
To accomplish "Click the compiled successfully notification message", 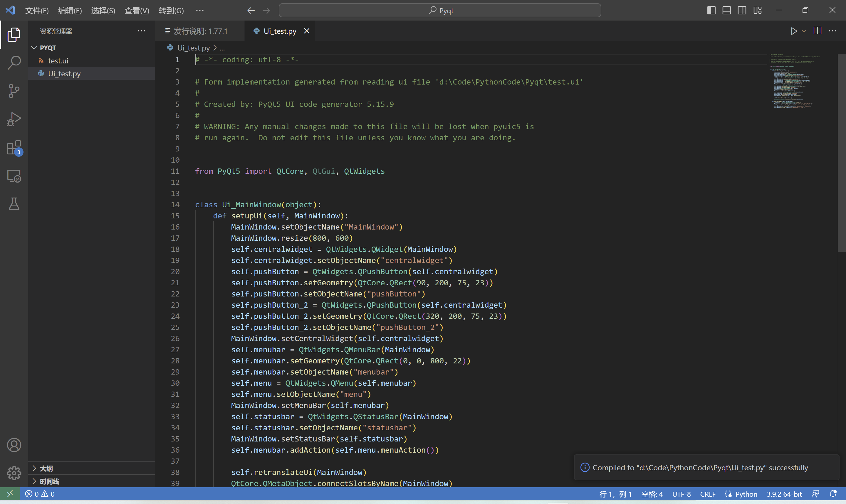I will (x=700, y=468).
